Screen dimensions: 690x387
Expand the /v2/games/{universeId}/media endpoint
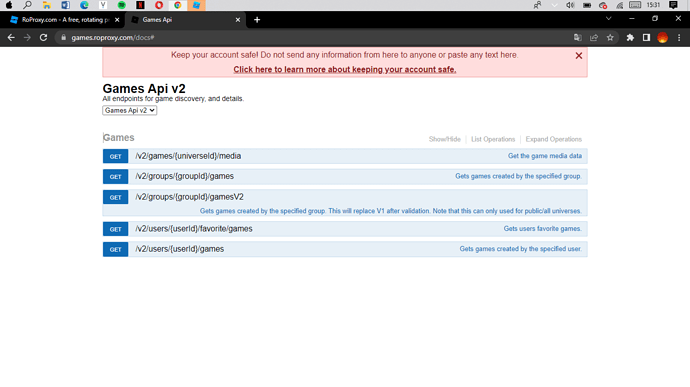point(188,156)
